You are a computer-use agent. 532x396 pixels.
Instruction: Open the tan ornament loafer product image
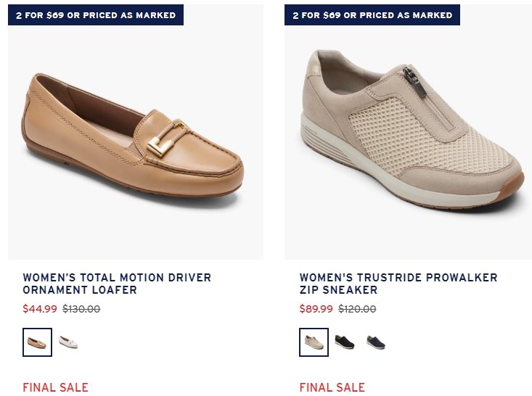(136, 132)
